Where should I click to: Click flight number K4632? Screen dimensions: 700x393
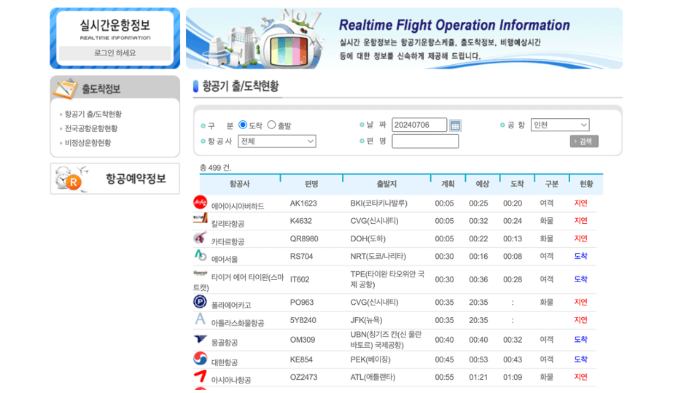[301, 221]
